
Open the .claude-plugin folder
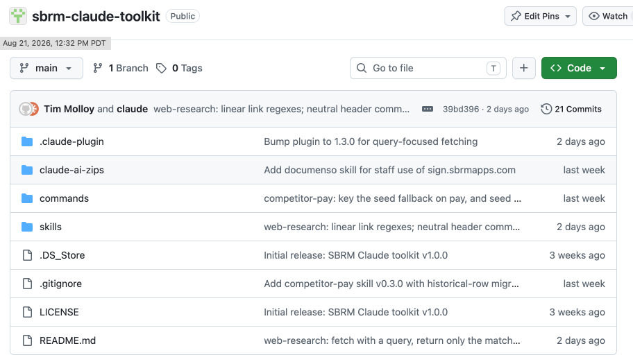coord(71,141)
